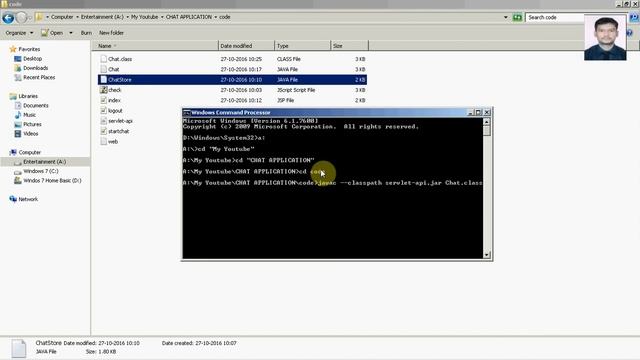Click the folder icon in the address bar
The image size is (640, 360).
(39, 17)
